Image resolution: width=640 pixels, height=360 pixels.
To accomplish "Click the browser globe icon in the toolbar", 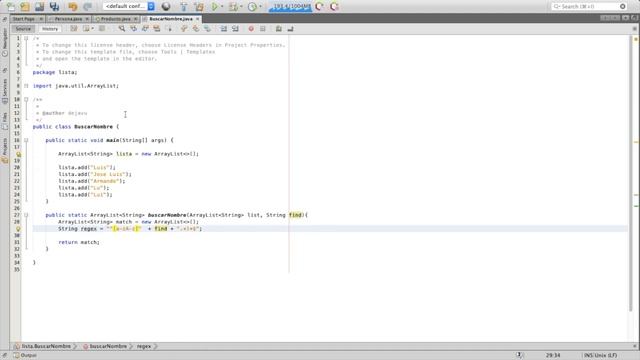I will pyautogui.click(x=166, y=7).
